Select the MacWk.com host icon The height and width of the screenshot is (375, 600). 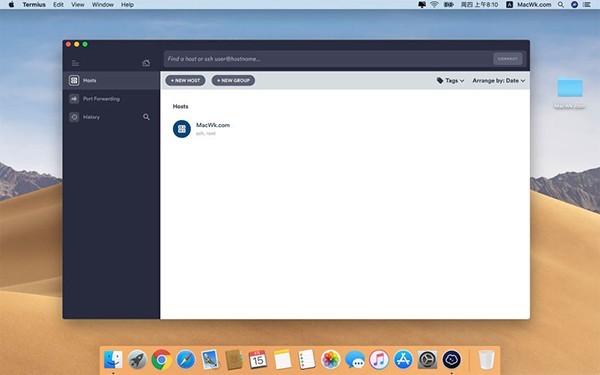182,129
